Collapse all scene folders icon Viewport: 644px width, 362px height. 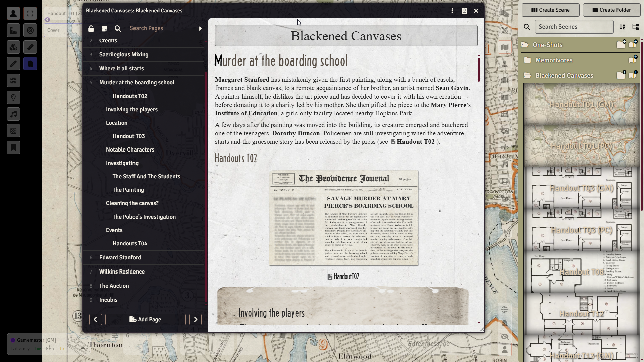coord(636,27)
